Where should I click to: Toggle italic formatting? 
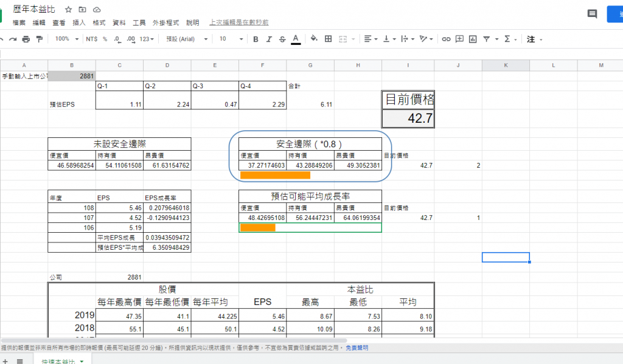[269, 39]
